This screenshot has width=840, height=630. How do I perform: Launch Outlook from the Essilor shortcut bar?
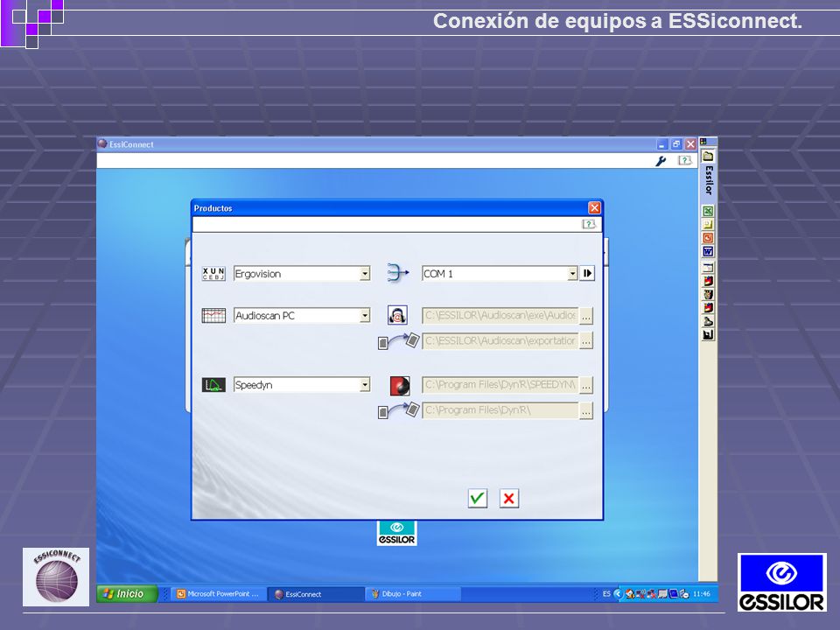(708, 225)
